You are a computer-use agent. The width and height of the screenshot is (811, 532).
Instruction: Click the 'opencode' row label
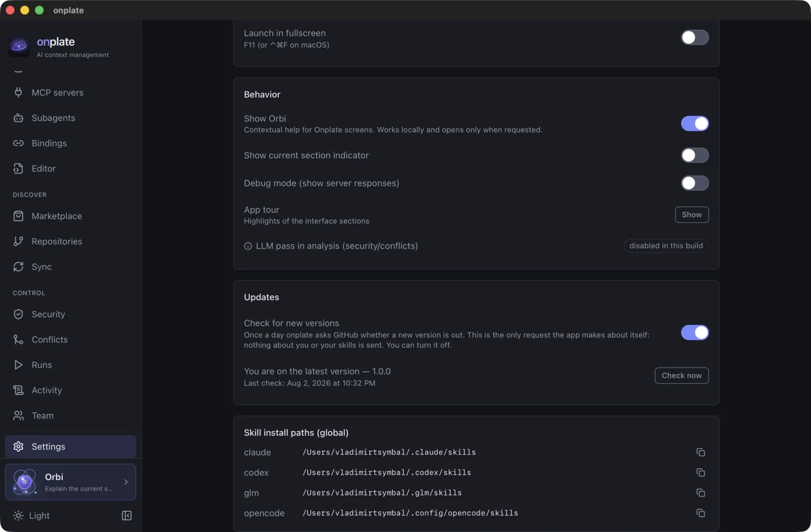(x=264, y=513)
